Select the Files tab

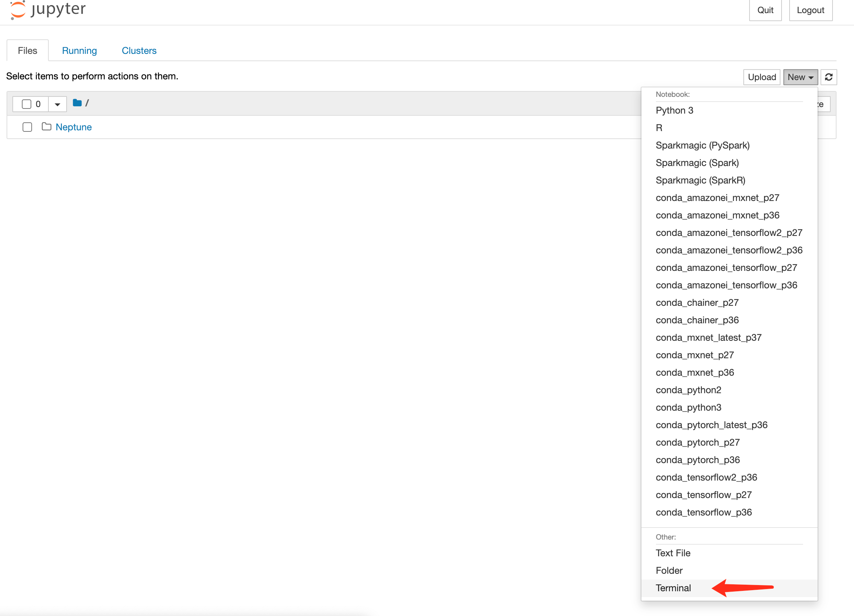[28, 51]
